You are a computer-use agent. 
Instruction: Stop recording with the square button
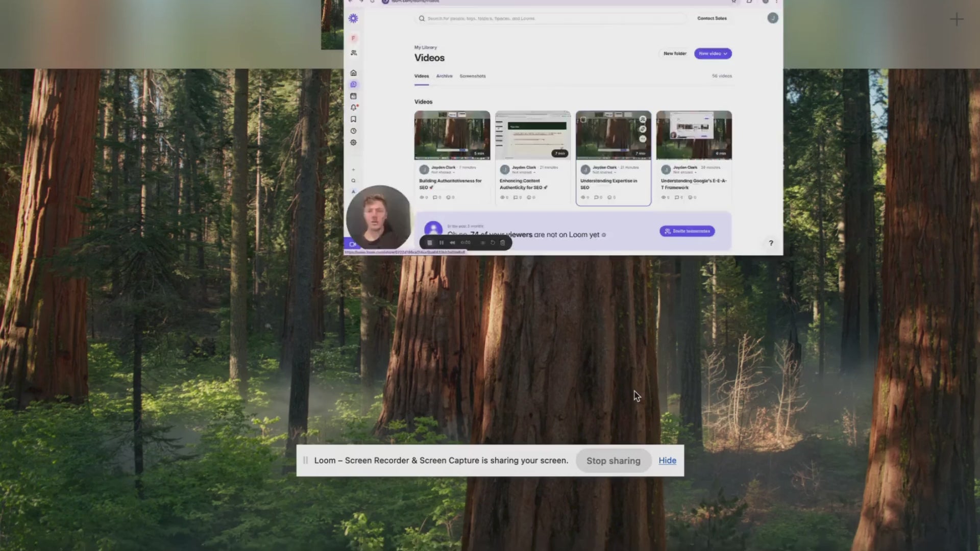pyautogui.click(x=430, y=243)
